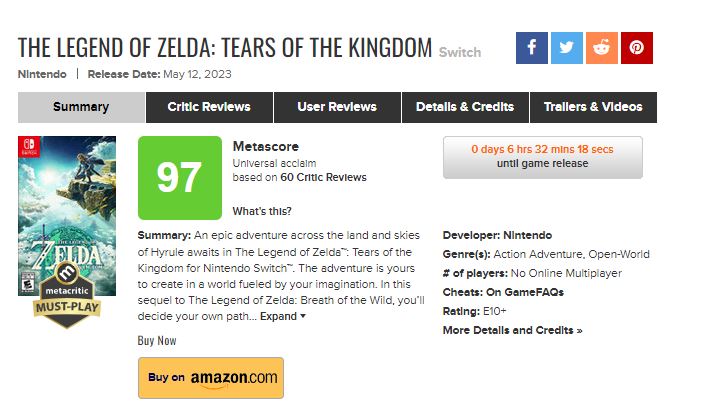Select the Summary tab

pos(81,107)
